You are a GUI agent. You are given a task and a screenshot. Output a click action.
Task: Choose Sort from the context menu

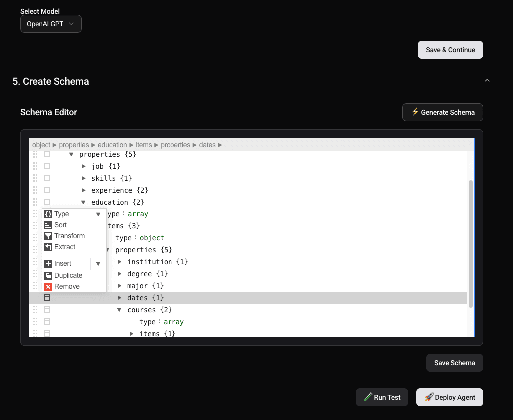(60, 225)
